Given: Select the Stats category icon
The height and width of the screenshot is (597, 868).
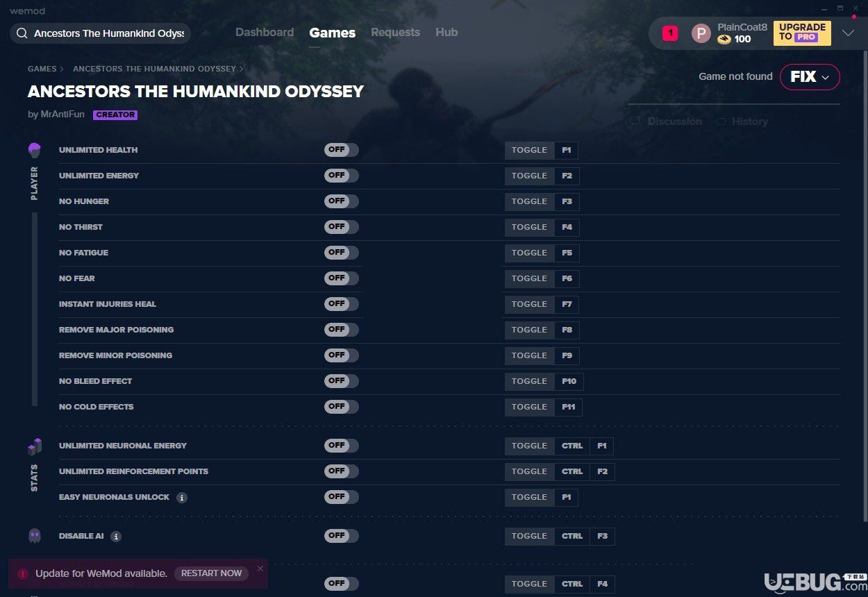Looking at the screenshot, I should coord(35,446).
